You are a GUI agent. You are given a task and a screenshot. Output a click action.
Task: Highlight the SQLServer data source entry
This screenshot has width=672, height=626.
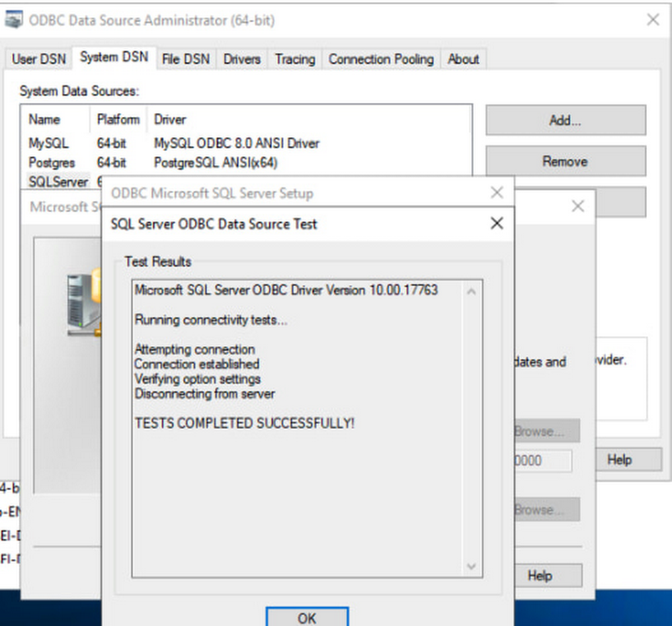click(x=58, y=182)
